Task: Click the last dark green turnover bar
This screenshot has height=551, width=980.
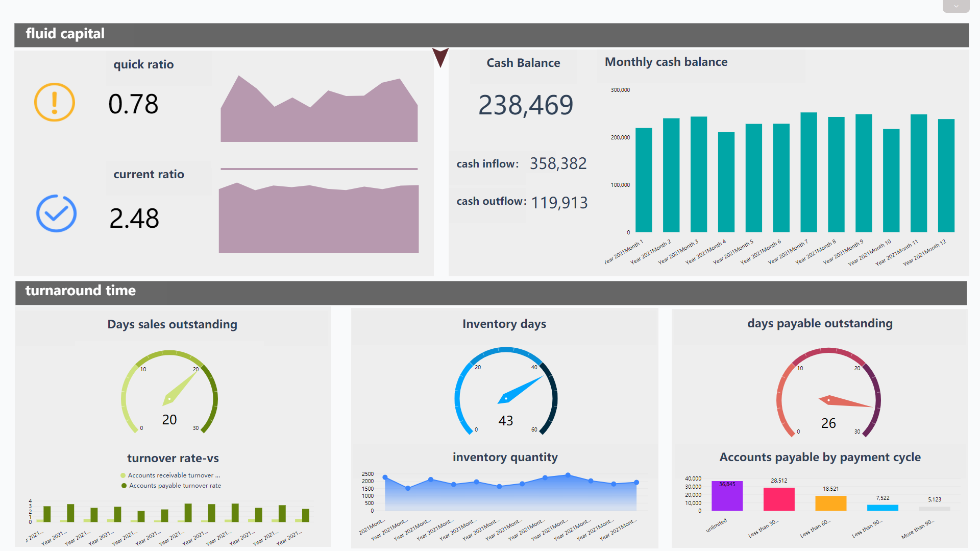Action: point(306,515)
